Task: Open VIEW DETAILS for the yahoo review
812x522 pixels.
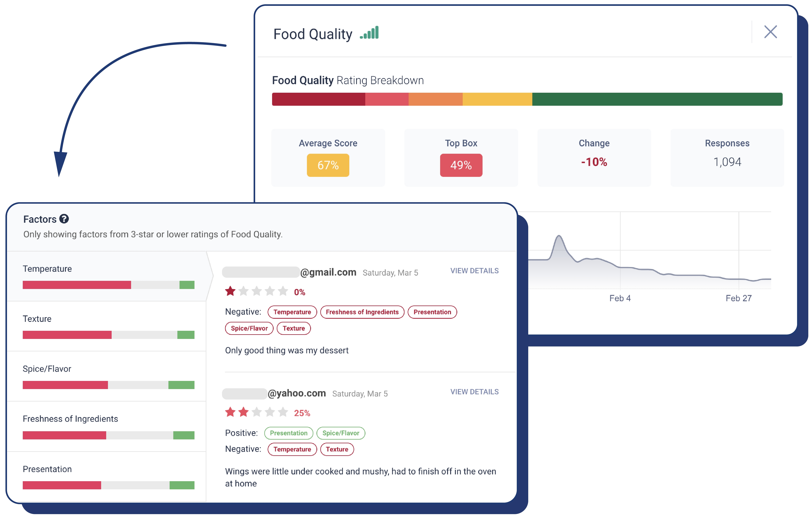Action: click(474, 391)
